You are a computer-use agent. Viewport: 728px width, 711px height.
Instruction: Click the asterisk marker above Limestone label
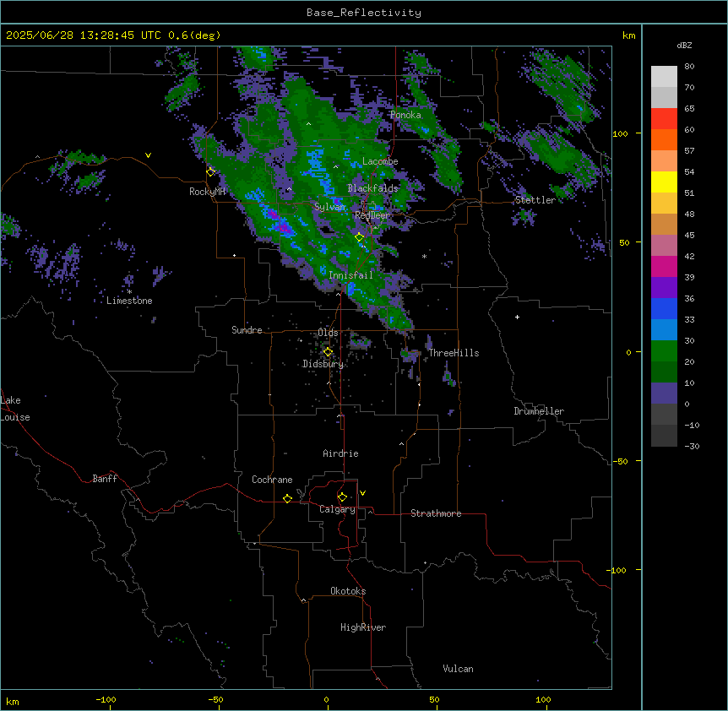coord(129,292)
